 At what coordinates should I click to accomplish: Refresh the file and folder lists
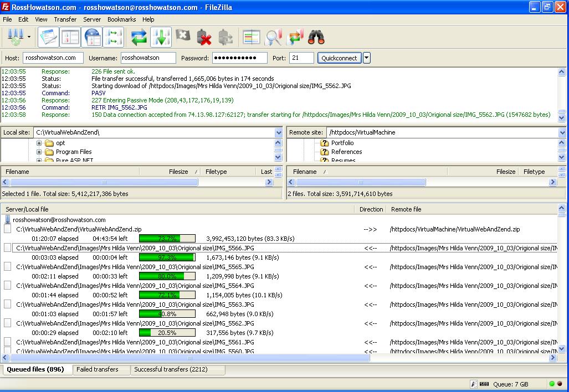[139, 37]
